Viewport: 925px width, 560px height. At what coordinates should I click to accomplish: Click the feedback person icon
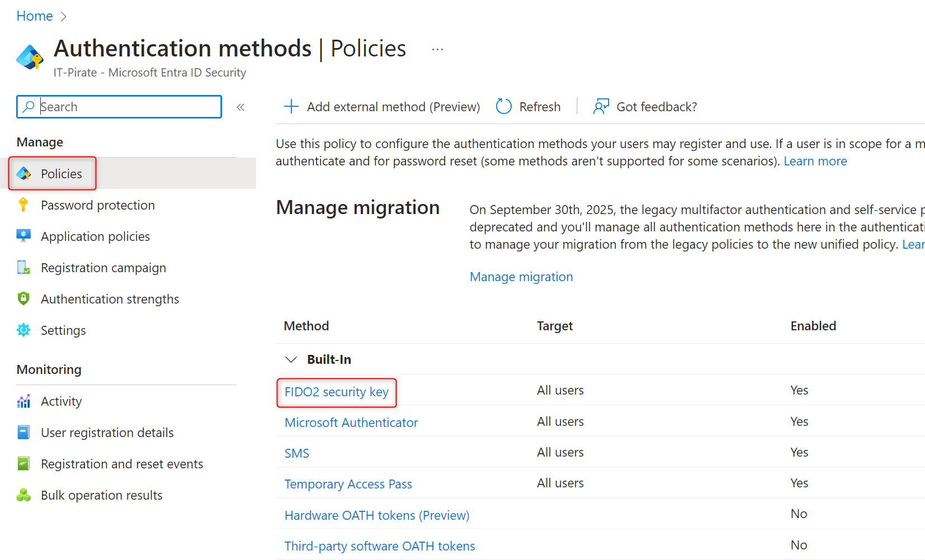(601, 106)
